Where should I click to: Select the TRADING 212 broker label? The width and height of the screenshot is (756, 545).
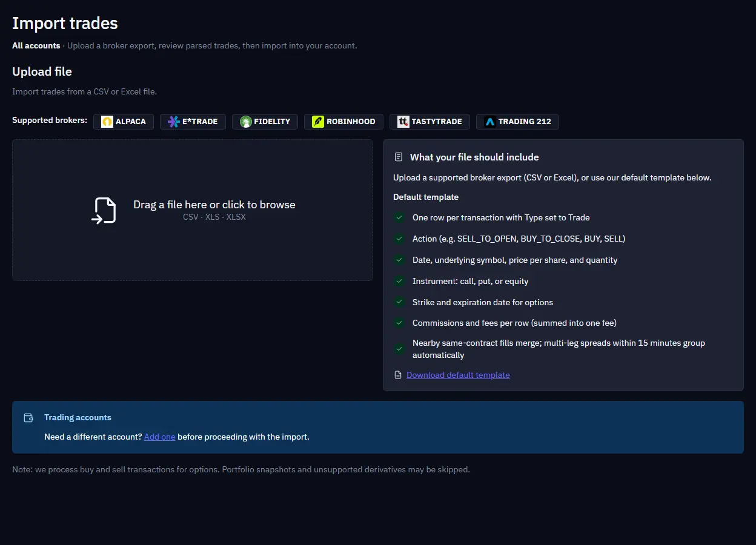[525, 122]
